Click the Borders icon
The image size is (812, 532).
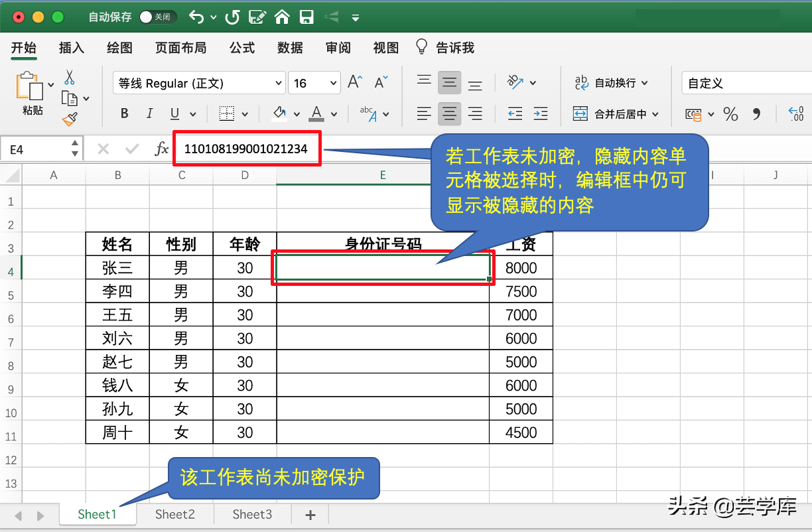point(227,113)
